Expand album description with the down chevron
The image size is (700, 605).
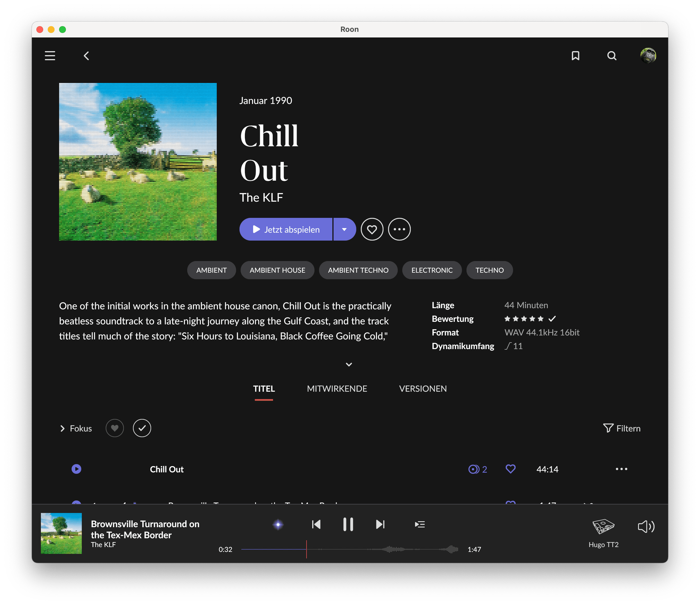[349, 364]
